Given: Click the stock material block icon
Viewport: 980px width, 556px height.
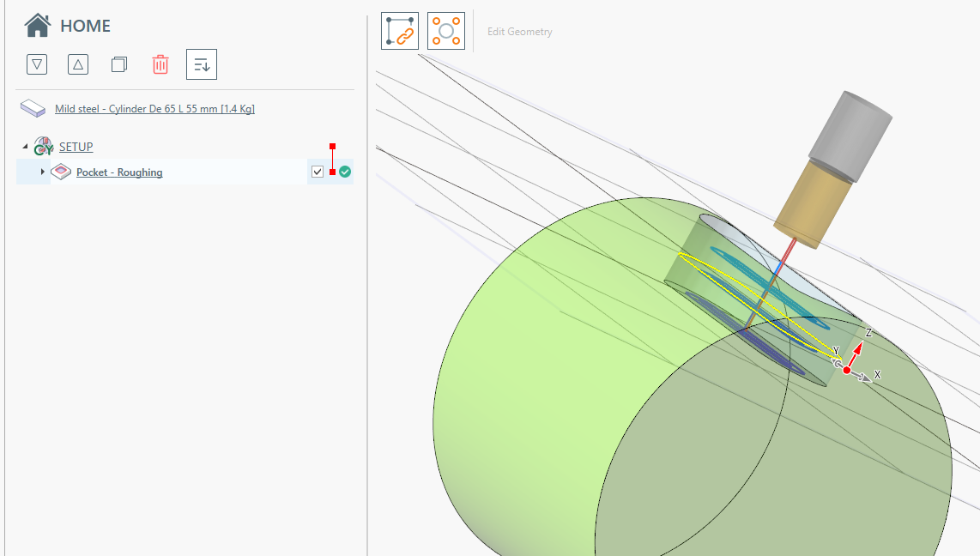Looking at the screenshot, I should pyautogui.click(x=33, y=108).
